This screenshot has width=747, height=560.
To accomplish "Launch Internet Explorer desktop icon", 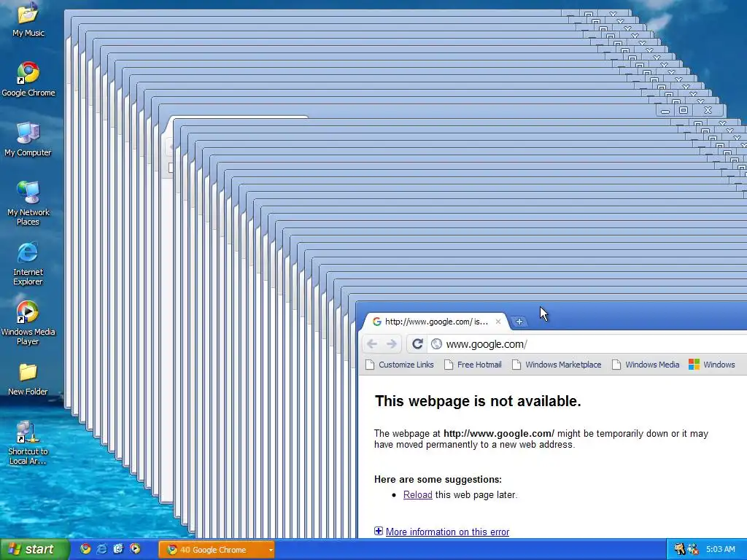I will (x=28, y=263).
